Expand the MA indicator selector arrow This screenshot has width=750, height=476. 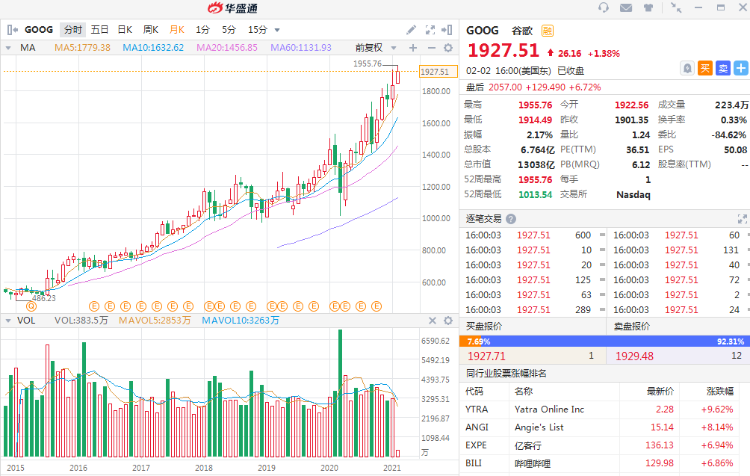coord(10,47)
